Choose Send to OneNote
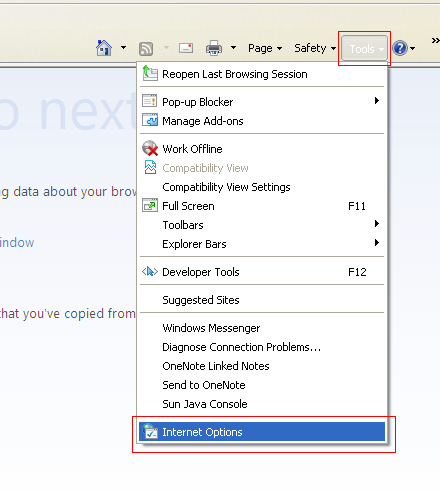Screen dimensions: 440x493 (x=262, y=385)
